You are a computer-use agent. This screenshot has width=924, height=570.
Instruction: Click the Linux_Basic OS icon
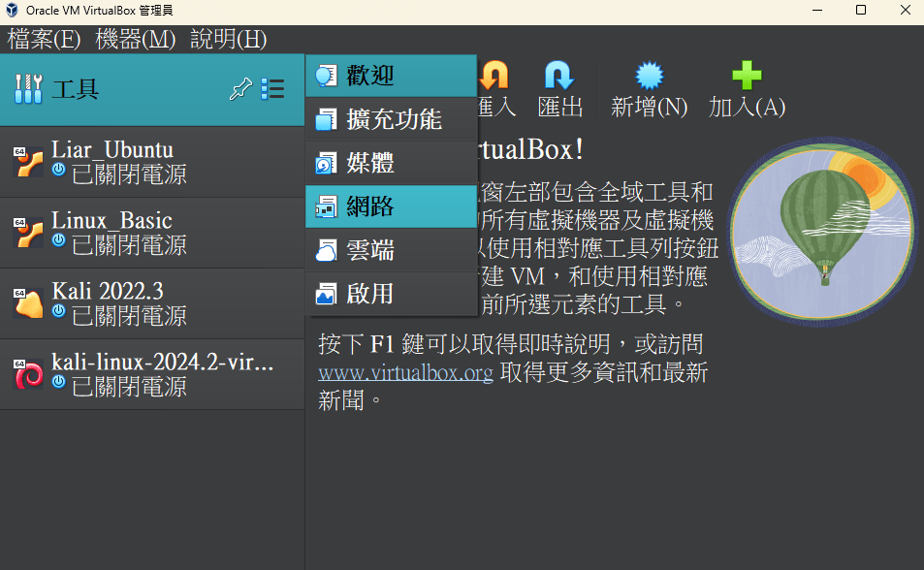click(x=28, y=233)
